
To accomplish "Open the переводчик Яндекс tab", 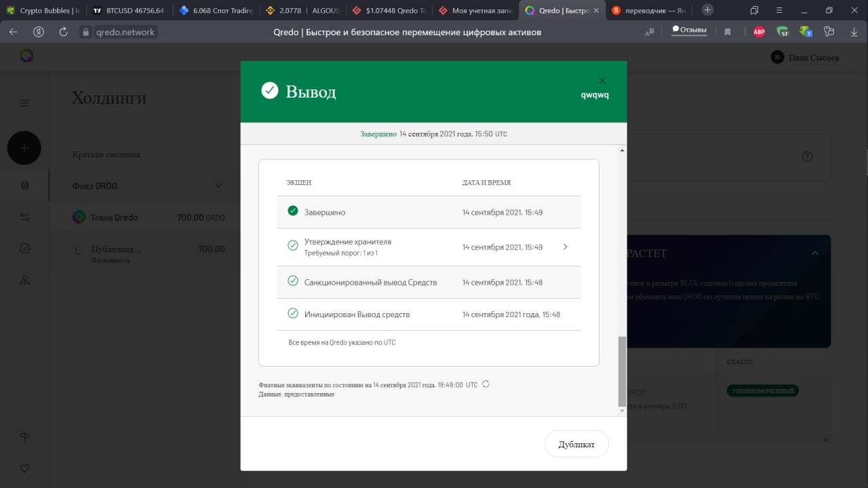I will click(x=649, y=10).
